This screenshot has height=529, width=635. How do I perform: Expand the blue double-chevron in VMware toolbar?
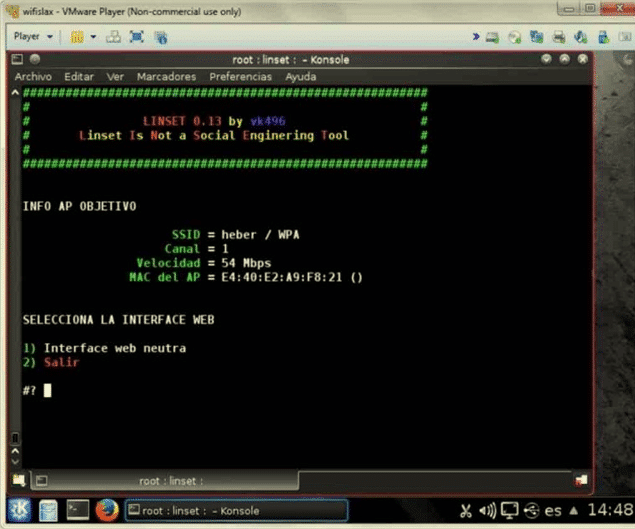(476, 37)
